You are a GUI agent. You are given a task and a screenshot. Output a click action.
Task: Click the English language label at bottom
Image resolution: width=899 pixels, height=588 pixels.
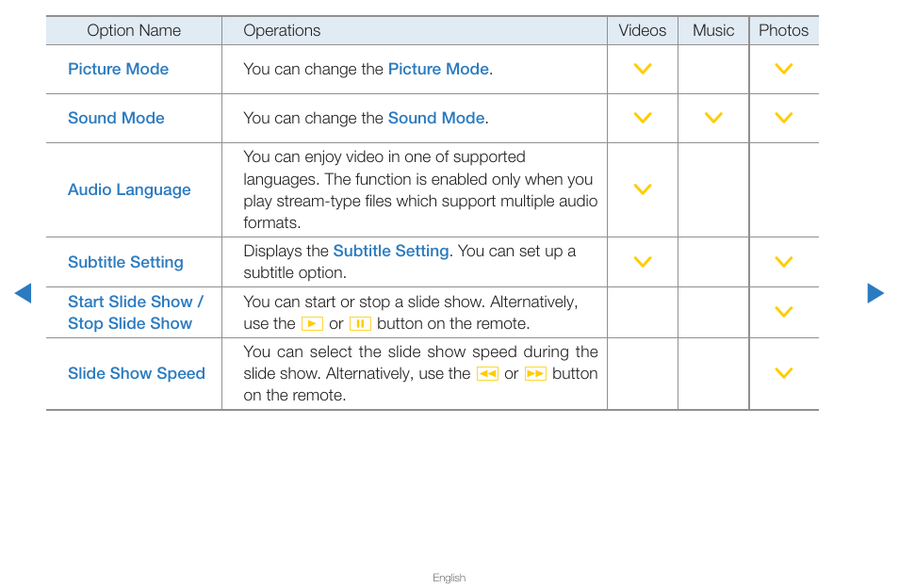[449, 578]
